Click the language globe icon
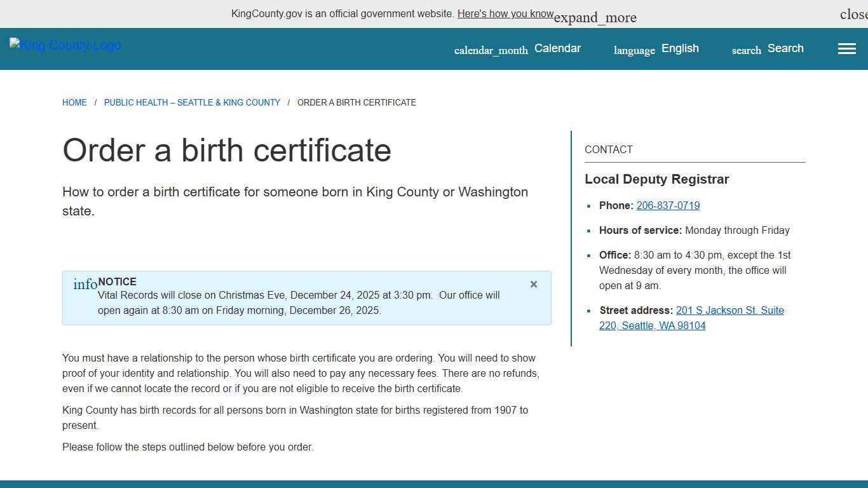Image resolution: width=868 pixels, height=488 pixels. 634,50
